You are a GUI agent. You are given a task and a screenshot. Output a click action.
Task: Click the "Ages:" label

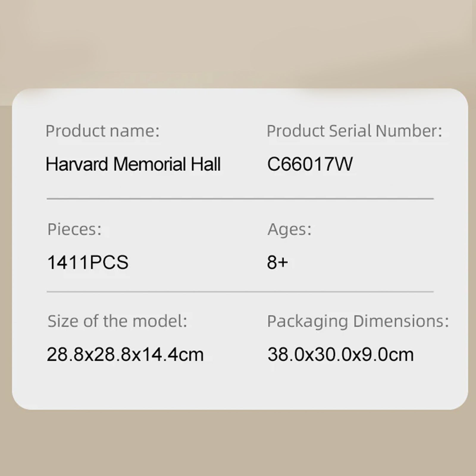289,230
